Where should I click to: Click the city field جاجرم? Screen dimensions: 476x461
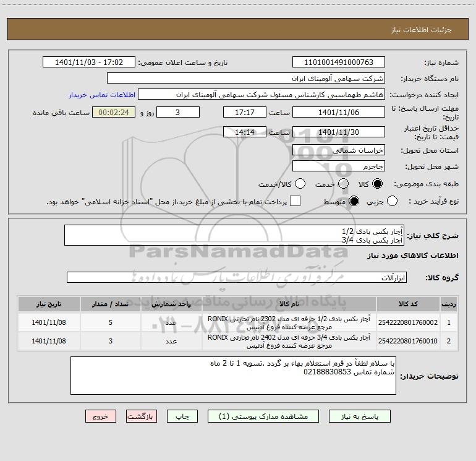point(339,166)
